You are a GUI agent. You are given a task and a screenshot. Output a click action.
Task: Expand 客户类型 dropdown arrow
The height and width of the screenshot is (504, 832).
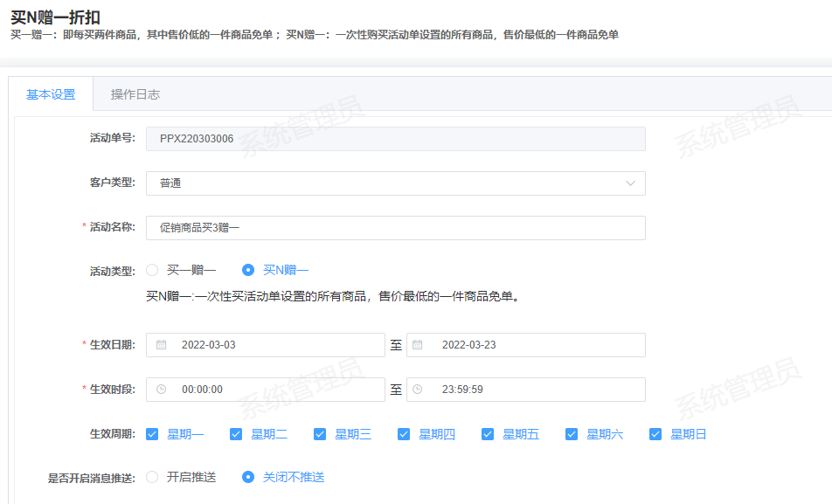pyautogui.click(x=630, y=183)
